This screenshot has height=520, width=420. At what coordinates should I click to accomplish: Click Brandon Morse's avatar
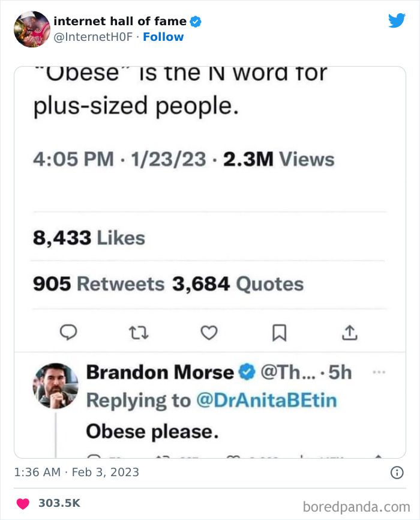[x=55, y=385]
